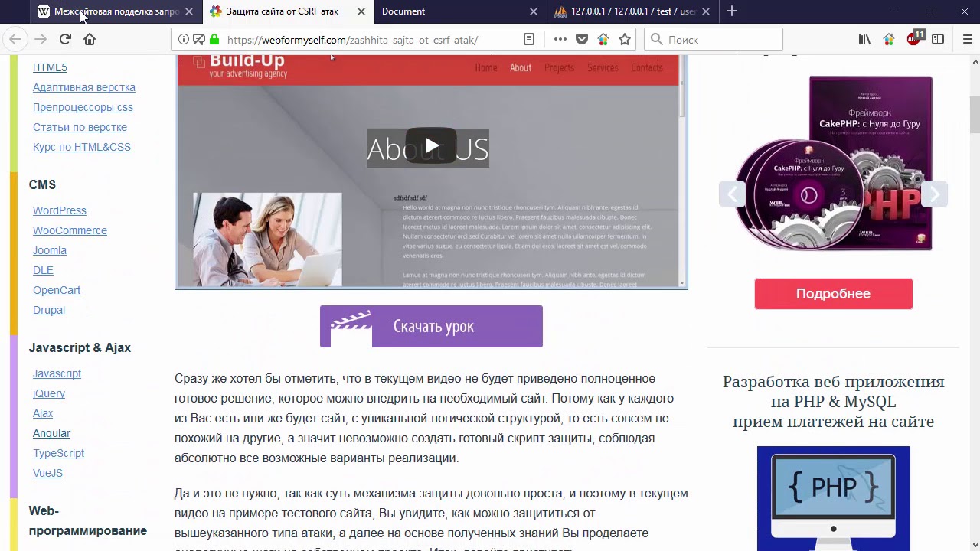Viewport: 980px width, 551px height.
Task: Click the CMS sidebar heading
Action: point(42,184)
